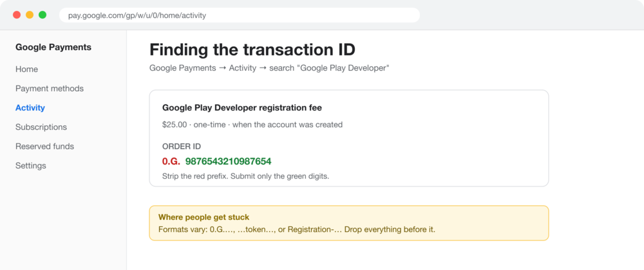Maximize the window with green button
This screenshot has height=270, width=644.
click(43, 15)
